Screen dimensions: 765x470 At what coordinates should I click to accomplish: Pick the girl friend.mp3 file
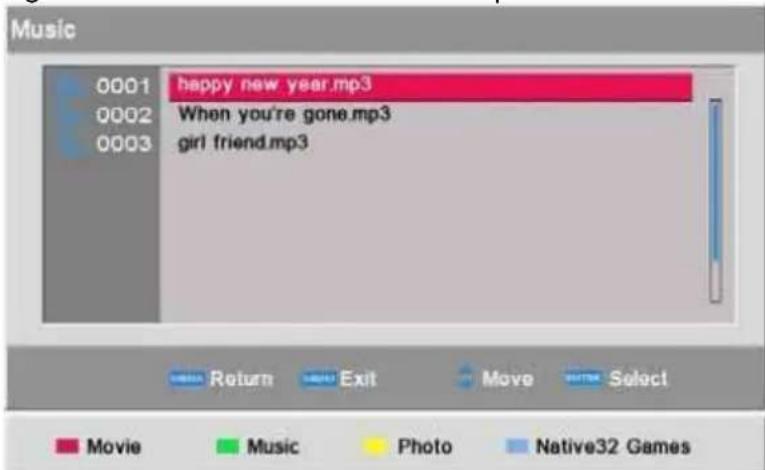(x=243, y=143)
